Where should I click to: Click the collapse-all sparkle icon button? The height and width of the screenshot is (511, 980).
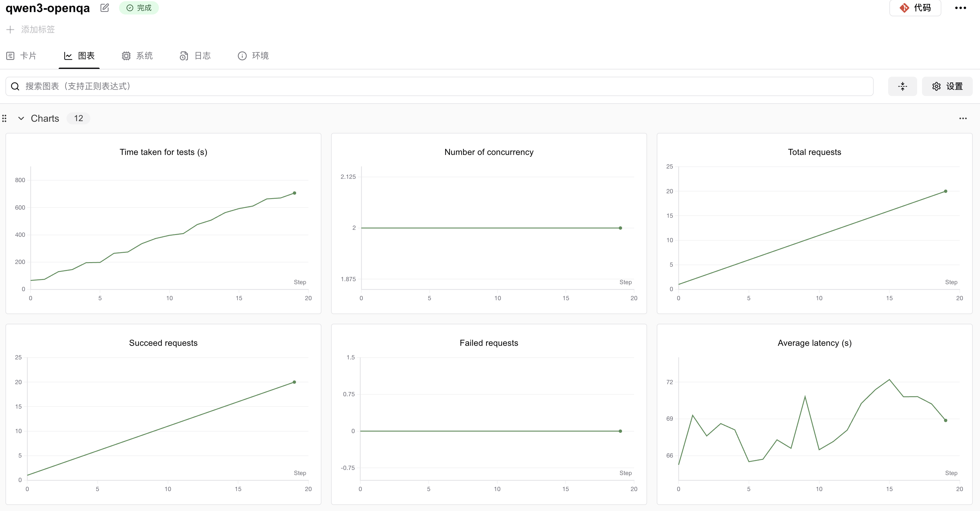coord(902,86)
